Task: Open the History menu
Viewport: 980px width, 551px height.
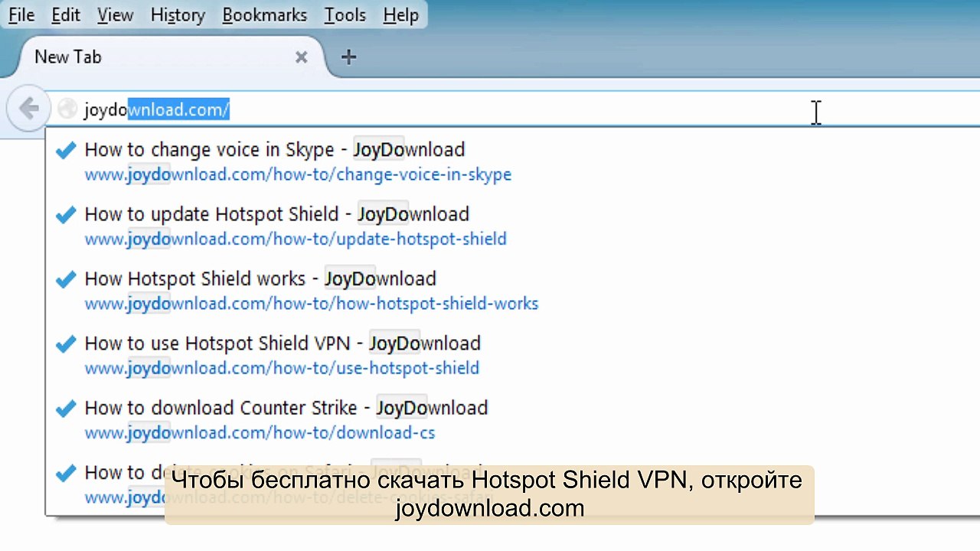Action: coord(178,15)
